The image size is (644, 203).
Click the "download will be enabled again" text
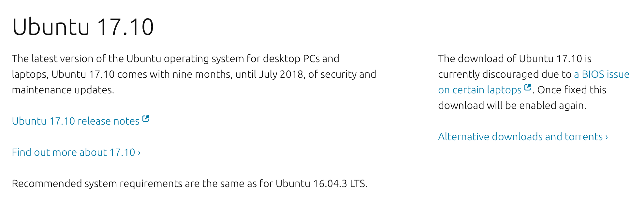point(512,105)
